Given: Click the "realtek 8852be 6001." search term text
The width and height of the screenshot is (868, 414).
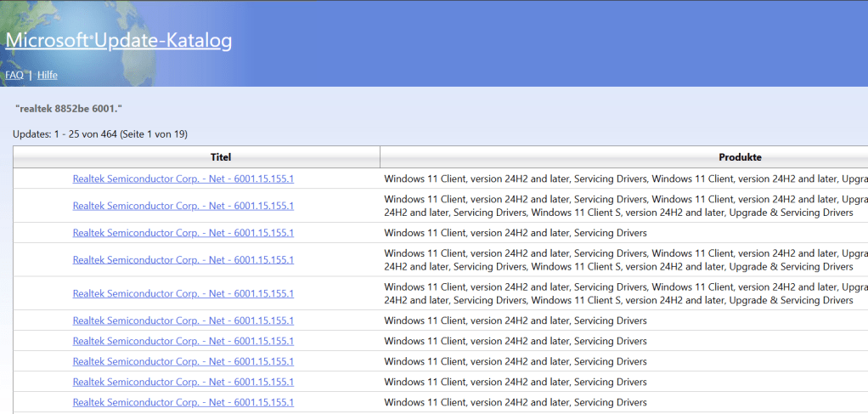Looking at the screenshot, I should tap(70, 109).
